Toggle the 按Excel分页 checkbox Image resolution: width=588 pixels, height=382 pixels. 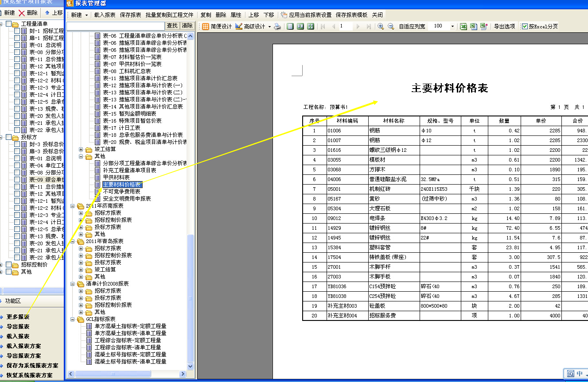[525, 27]
